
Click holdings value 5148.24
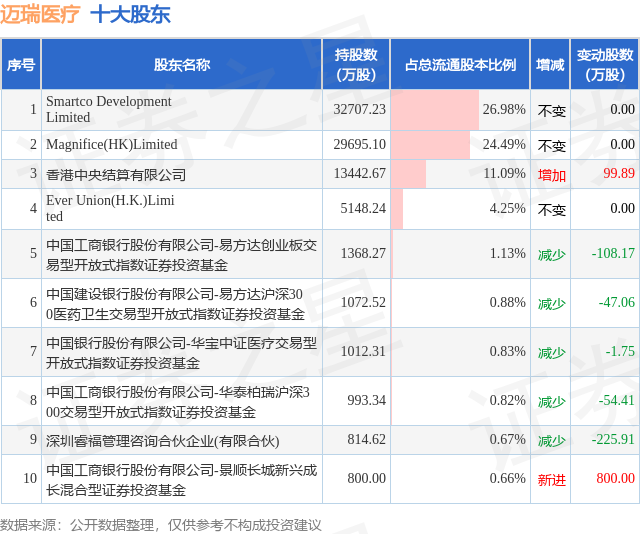363,208
